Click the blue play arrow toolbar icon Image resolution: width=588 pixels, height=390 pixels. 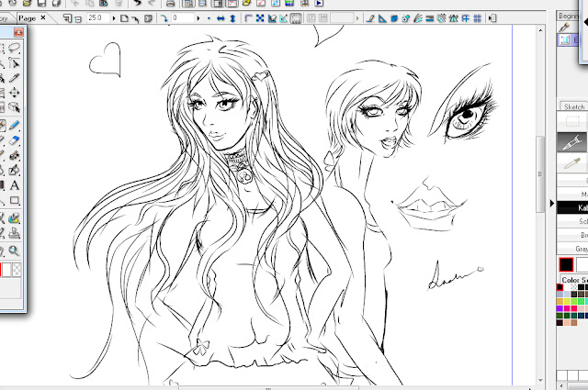pos(319,4)
